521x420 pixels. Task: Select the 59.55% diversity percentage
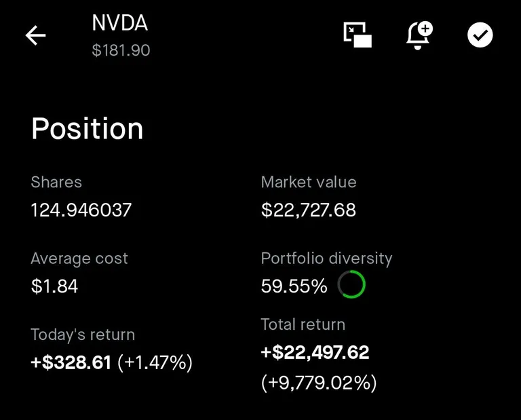coord(294,286)
